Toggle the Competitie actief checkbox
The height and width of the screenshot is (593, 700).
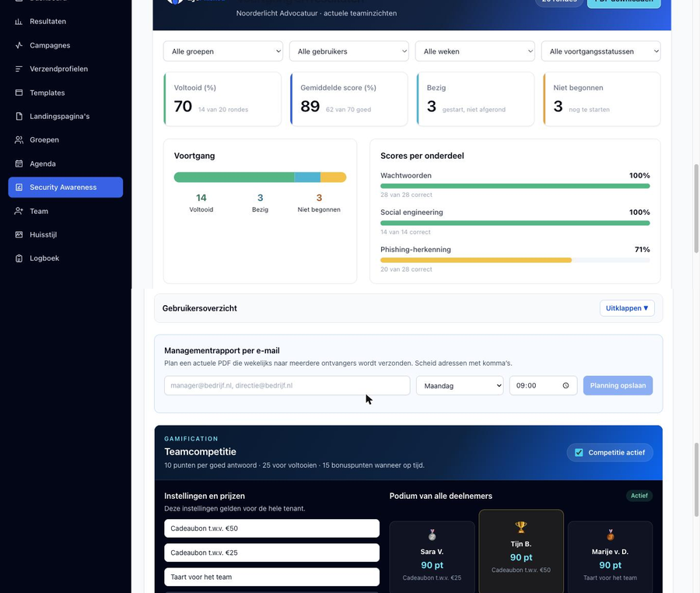[579, 452]
